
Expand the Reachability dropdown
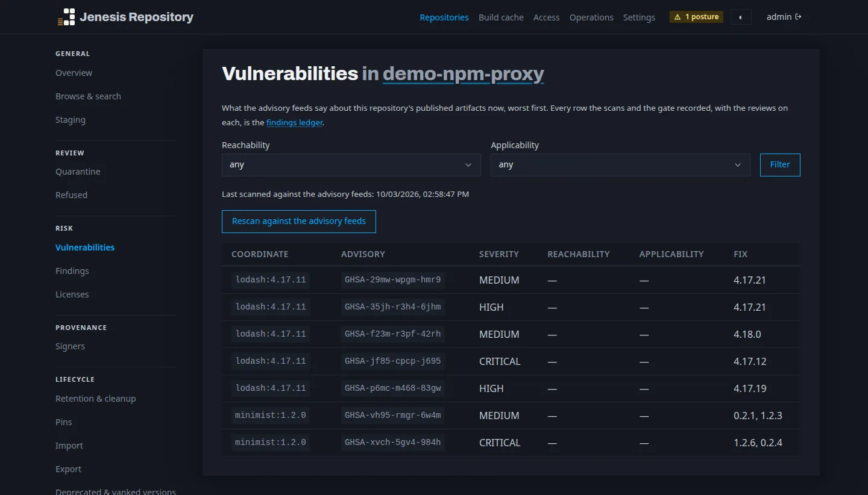351,165
